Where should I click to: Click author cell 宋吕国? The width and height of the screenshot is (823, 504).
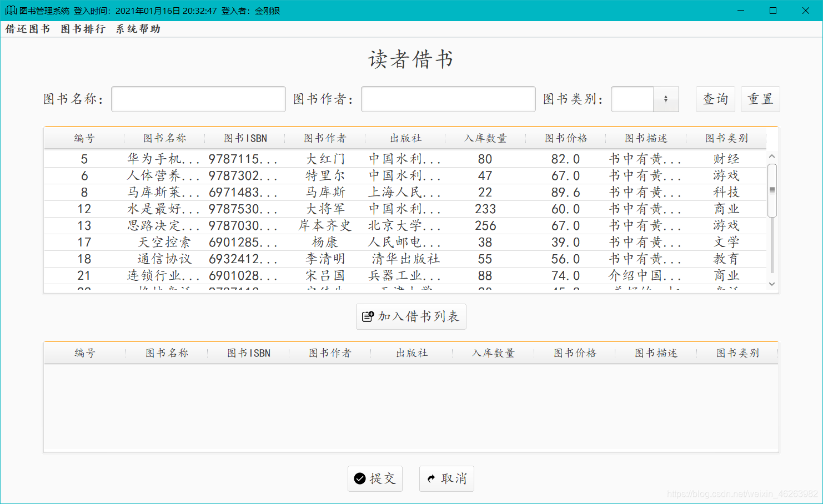pos(325,275)
